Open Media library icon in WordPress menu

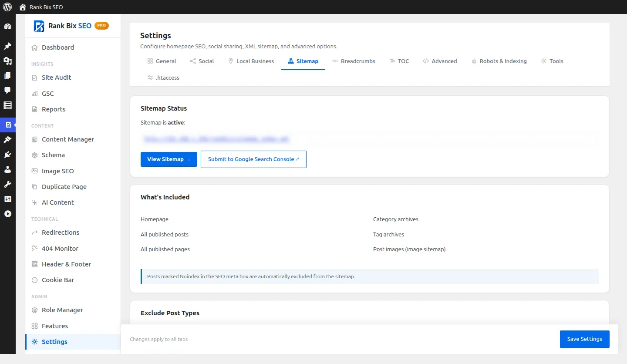pos(7,61)
